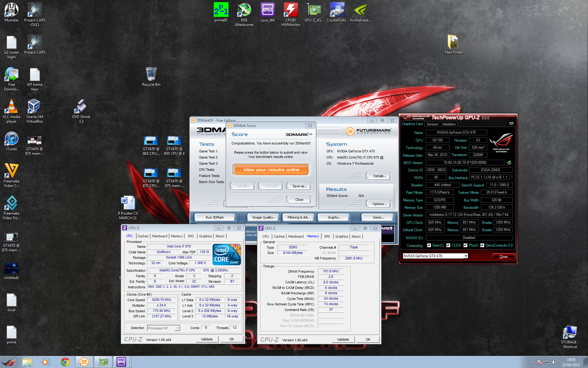Open the volume control in system tray

tap(554, 362)
